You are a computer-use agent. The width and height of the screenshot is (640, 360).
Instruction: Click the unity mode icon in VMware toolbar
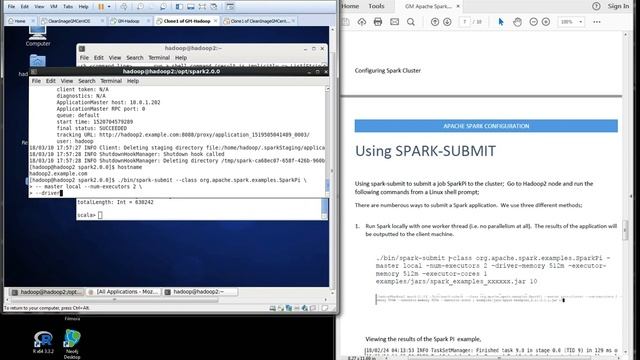213,7
